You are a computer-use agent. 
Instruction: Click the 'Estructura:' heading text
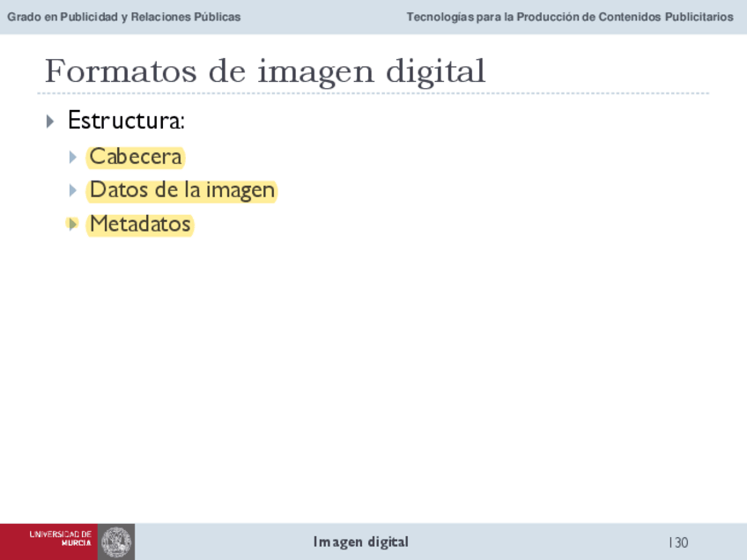click(x=126, y=120)
